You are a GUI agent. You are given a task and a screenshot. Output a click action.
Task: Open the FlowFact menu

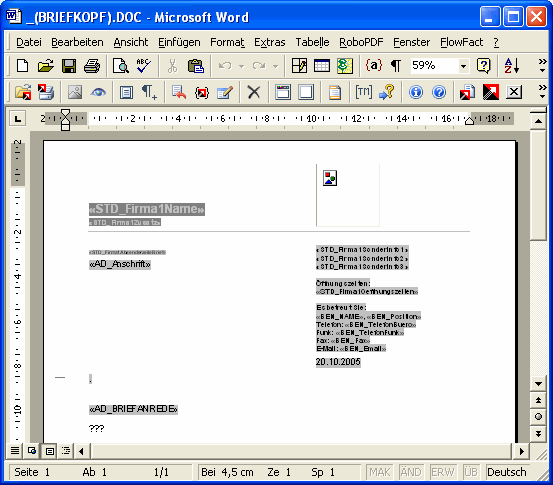461,42
